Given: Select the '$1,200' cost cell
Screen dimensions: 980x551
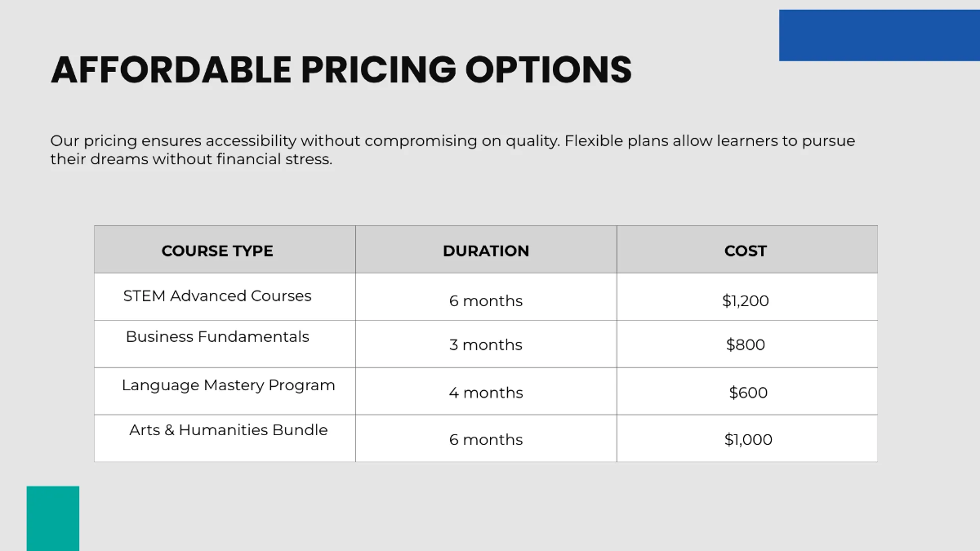Looking at the screenshot, I should [746, 300].
